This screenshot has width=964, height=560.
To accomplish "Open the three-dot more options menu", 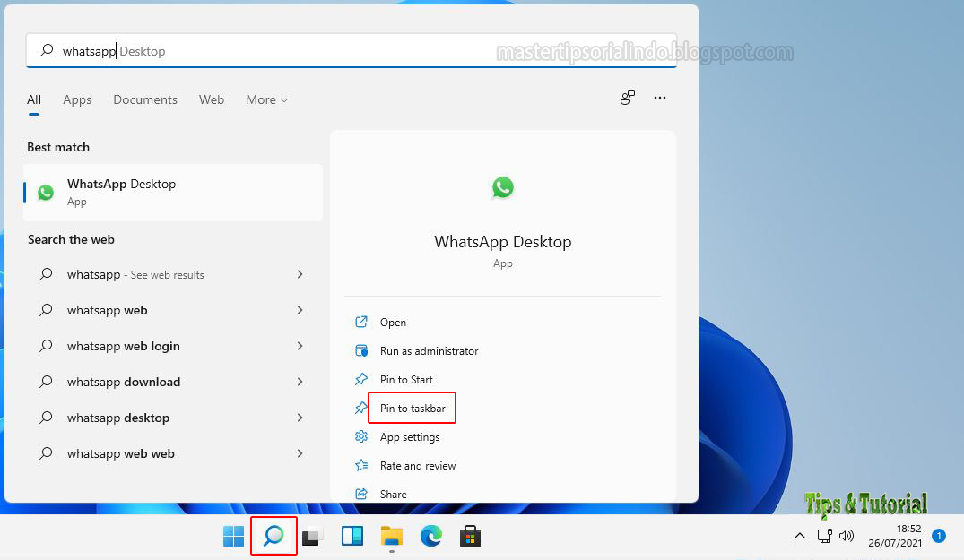I will (660, 98).
